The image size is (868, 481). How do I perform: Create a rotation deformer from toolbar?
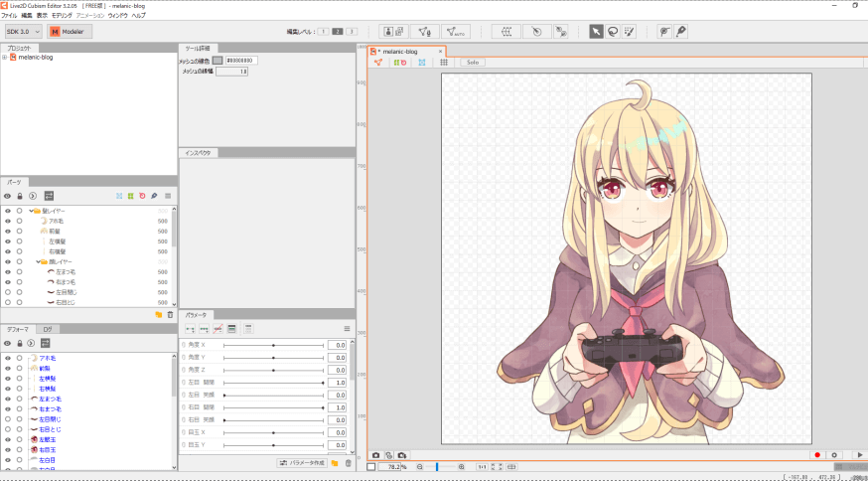coord(536,32)
